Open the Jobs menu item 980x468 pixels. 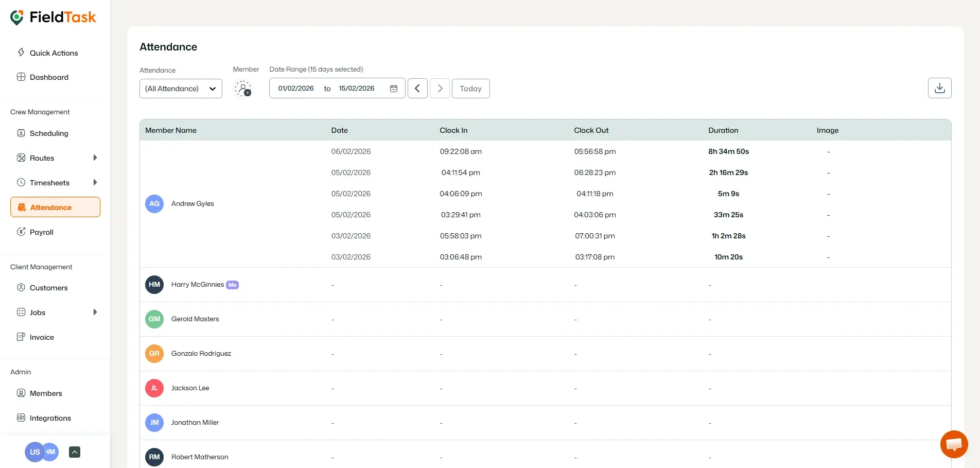(x=38, y=313)
